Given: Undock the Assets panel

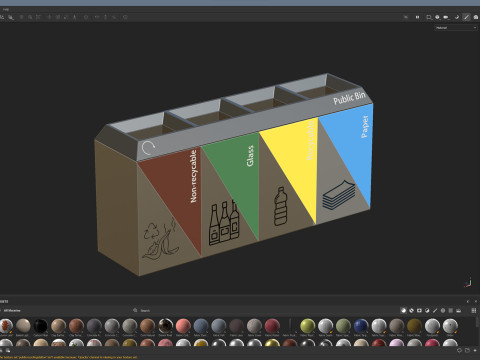Looking at the screenshot, I should tap(468, 301).
